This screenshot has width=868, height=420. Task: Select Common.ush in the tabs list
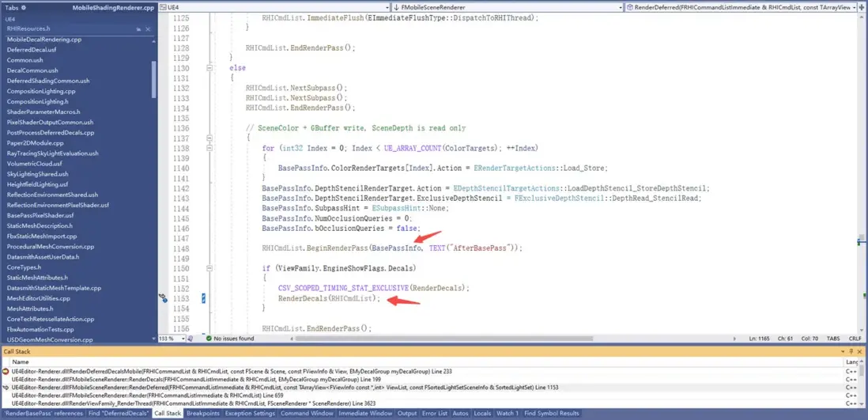[25, 60]
